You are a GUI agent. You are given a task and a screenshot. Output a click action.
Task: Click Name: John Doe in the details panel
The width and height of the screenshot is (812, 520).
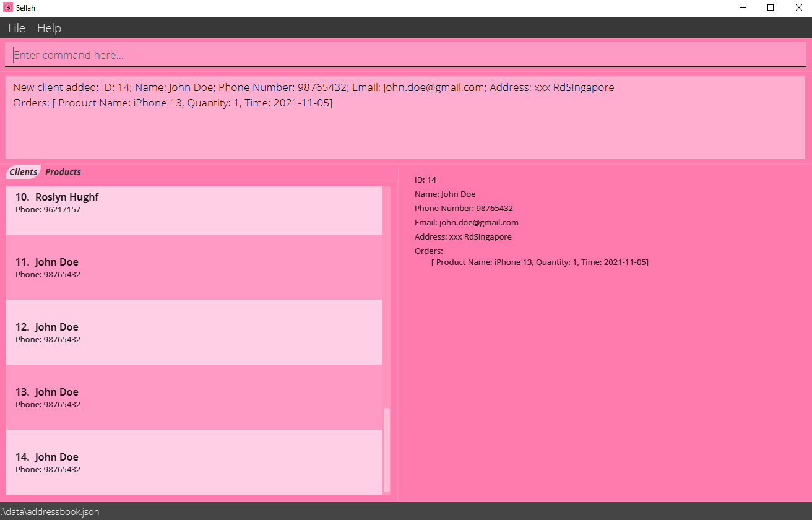[445, 194]
